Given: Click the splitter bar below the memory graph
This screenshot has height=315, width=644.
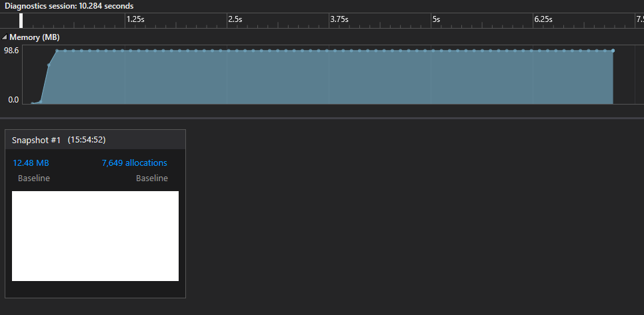Looking at the screenshot, I should point(322,118).
